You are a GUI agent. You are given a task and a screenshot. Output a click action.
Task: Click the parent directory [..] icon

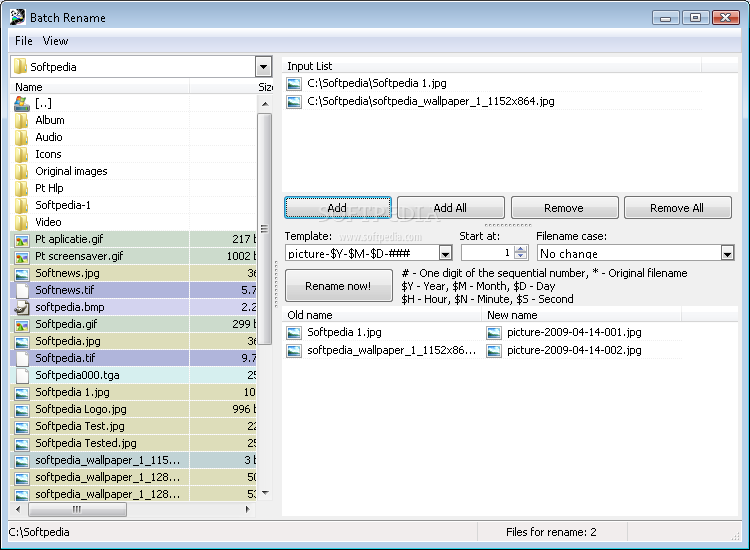click(x=22, y=103)
